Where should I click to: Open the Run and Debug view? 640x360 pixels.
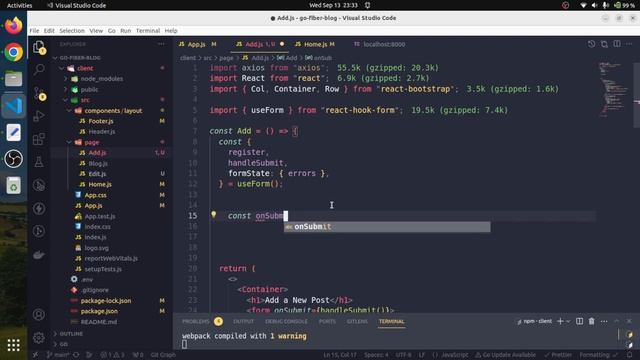[x=39, y=116]
